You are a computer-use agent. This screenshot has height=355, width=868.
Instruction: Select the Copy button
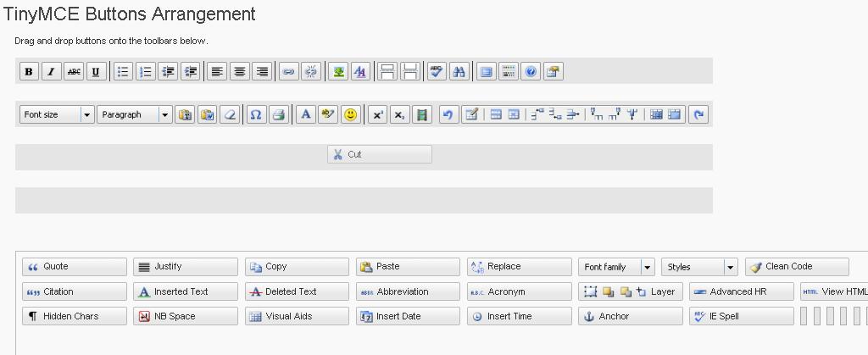pos(298,267)
